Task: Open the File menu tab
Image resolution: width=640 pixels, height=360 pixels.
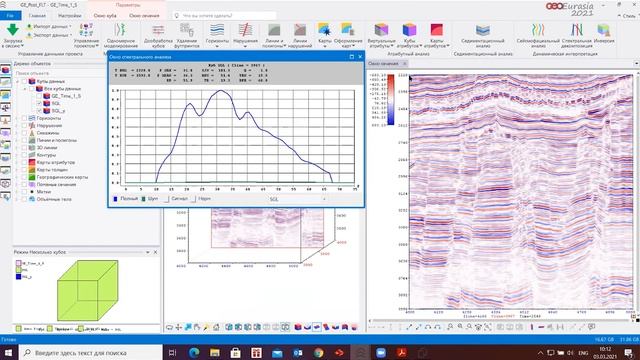Action: [10, 16]
